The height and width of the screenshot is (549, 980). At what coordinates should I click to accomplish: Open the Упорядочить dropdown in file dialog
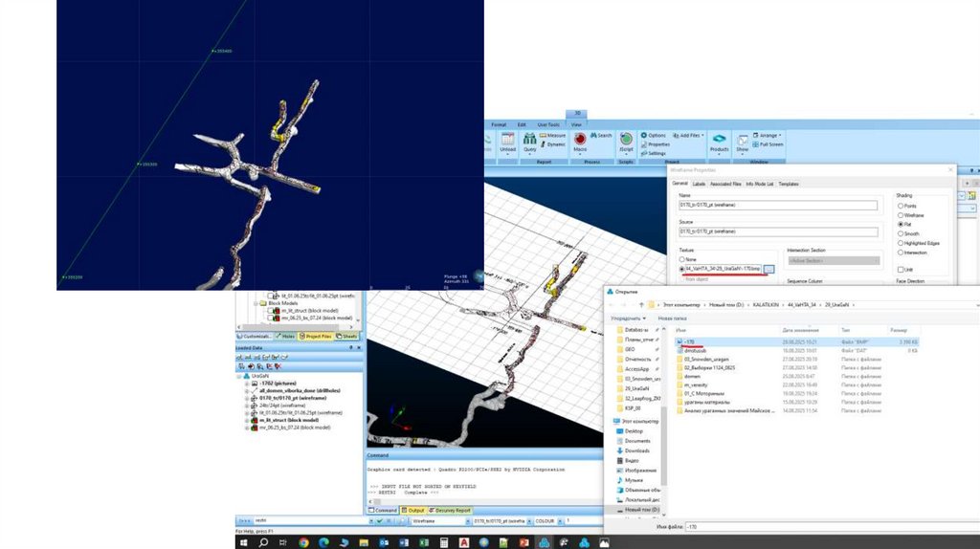click(630, 318)
